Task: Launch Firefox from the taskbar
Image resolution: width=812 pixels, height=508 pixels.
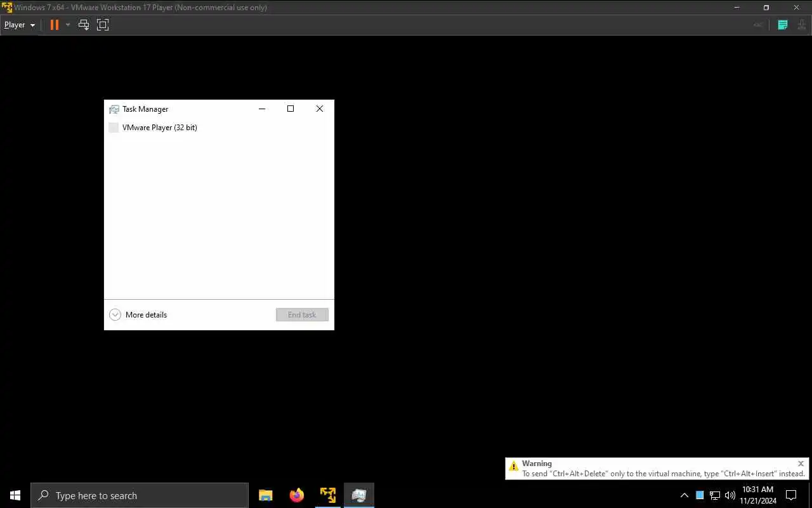Action: click(297, 495)
